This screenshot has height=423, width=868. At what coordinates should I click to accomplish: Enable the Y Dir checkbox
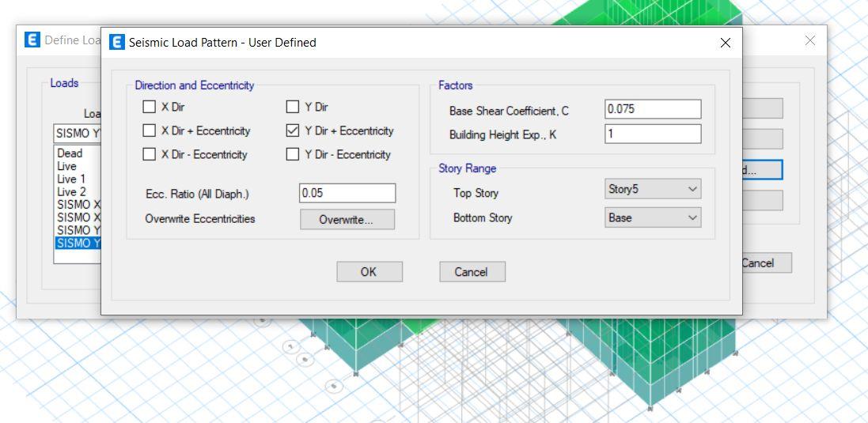click(x=292, y=107)
